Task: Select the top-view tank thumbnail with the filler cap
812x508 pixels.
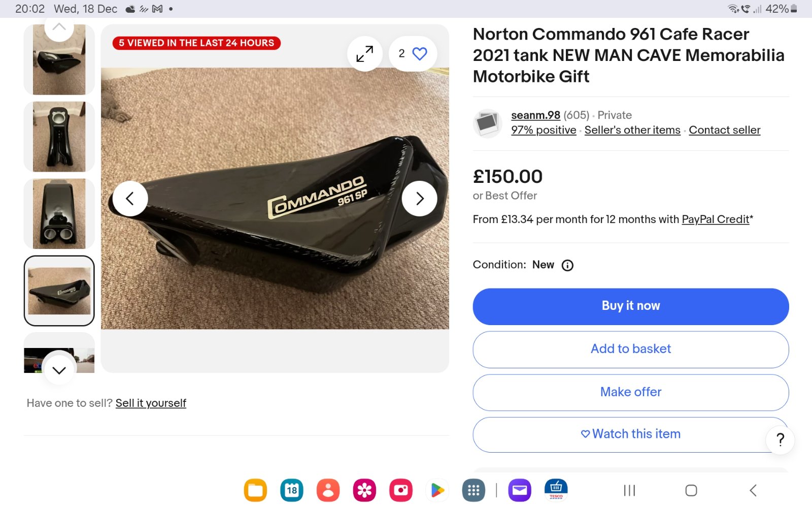Action: (59, 137)
